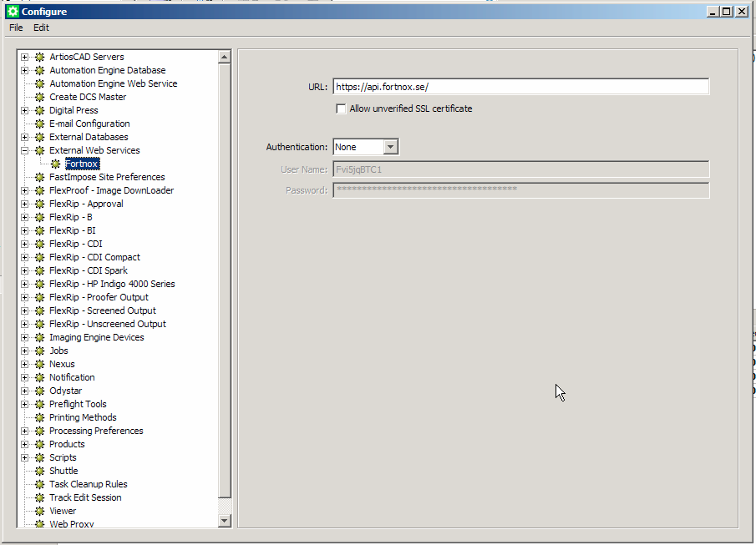The height and width of the screenshot is (545, 756).
Task: Click inside the URL text field
Action: tap(520, 87)
